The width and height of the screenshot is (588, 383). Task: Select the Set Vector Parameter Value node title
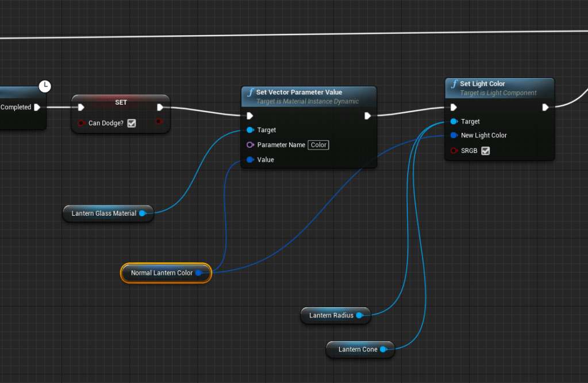pos(299,92)
